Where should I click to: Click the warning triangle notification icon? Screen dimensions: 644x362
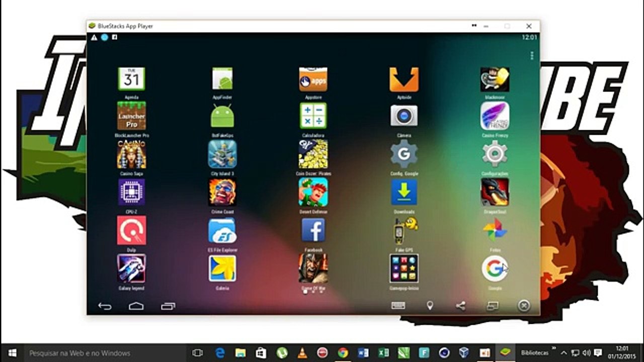[x=94, y=37]
